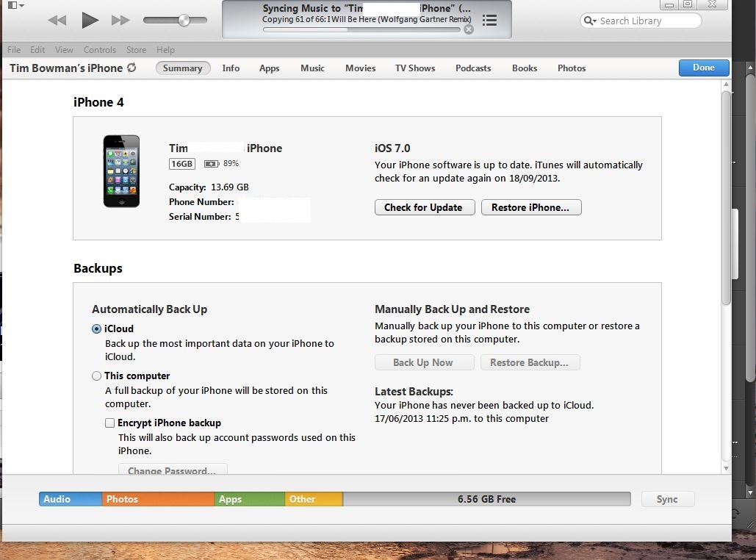Click the Sync button
Screen dimensions: 756x560
pos(668,499)
